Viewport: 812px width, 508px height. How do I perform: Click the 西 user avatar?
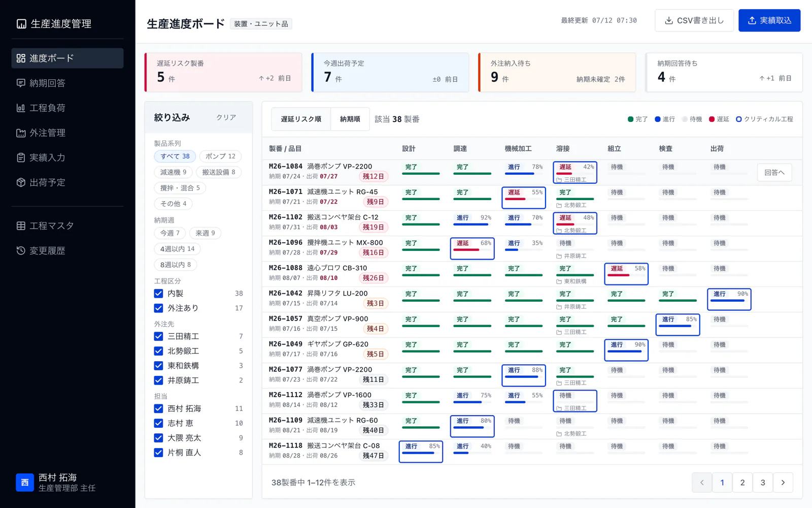coord(25,483)
